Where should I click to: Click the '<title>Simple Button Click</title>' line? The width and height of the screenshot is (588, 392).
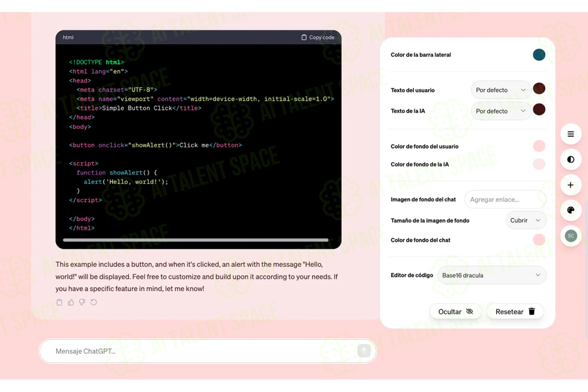click(139, 108)
